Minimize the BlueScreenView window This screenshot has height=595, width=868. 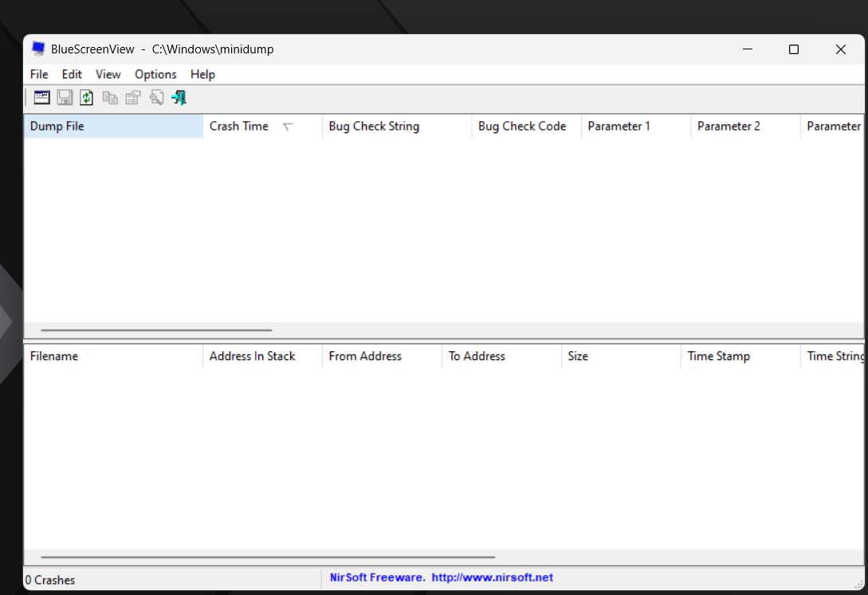pyautogui.click(x=748, y=49)
